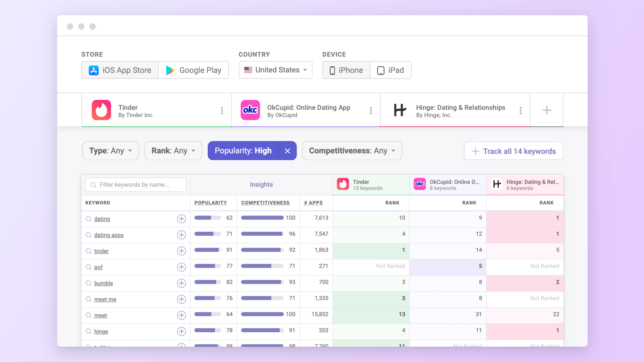
Task: Open the OkCupid: Online Dating App tab
Action: click(305, 110)
